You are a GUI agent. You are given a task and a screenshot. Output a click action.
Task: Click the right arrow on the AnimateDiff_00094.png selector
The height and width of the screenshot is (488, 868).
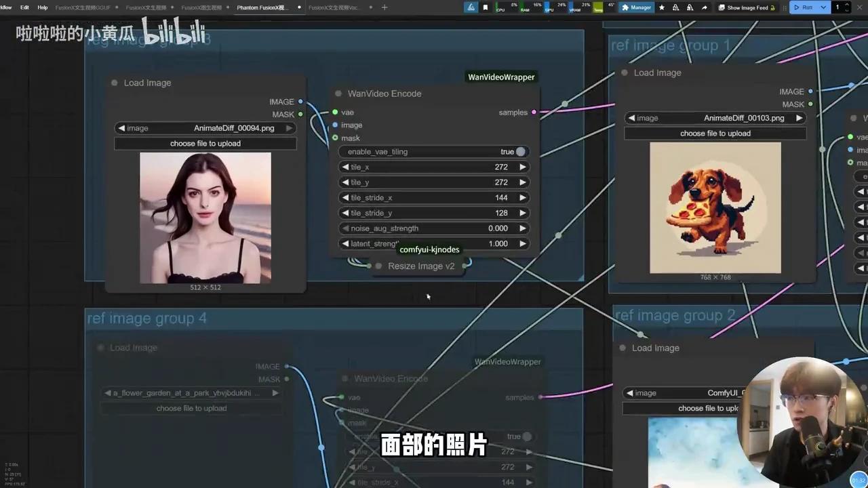289,128
